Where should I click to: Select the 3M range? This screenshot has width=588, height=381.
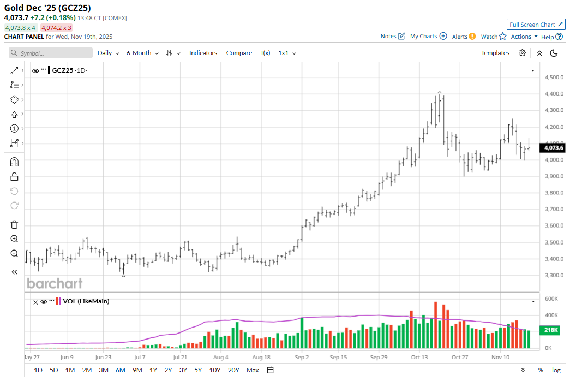click(104, 370)
